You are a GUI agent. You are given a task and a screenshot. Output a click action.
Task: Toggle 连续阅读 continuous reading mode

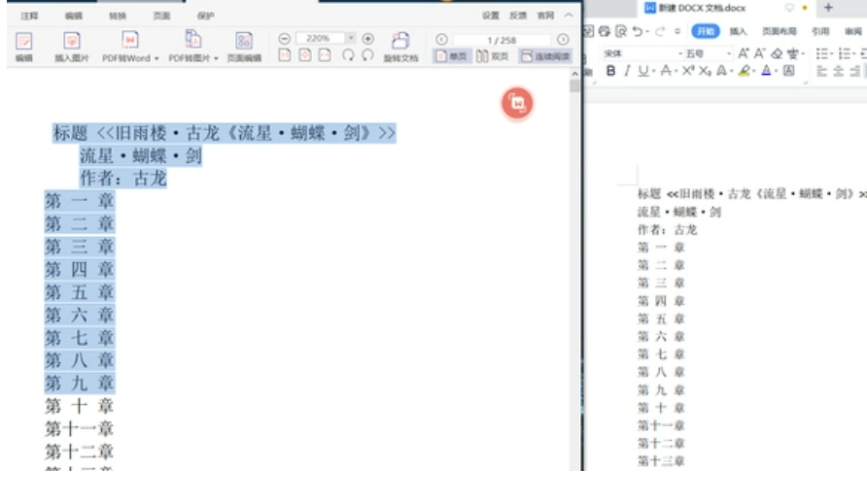coord(545,55)
